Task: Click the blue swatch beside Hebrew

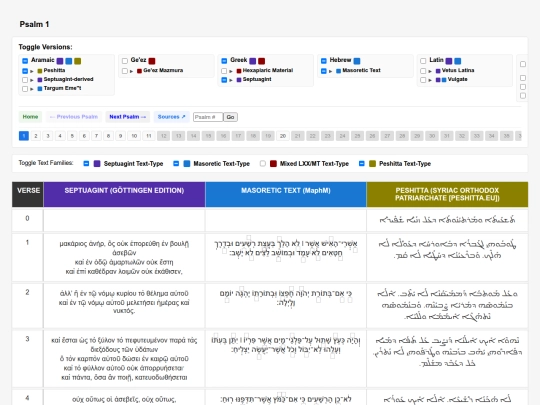Action: point(357,61)
